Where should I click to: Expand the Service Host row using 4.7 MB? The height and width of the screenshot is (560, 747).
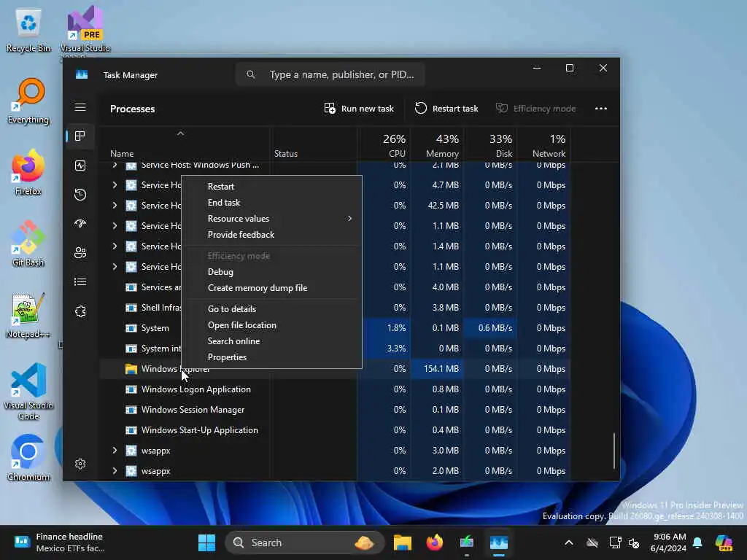pyautogui.click(x=115, y=184)
